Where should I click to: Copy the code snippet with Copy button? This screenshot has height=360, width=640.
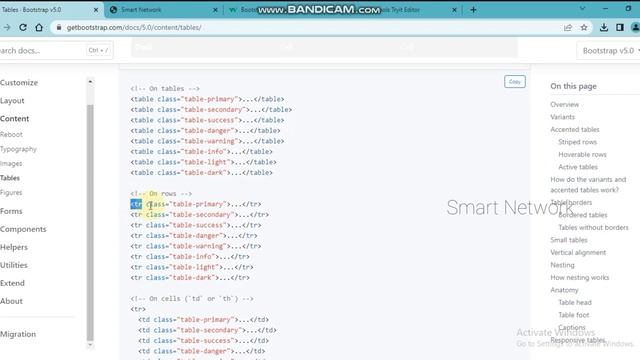tap(515, 82)
